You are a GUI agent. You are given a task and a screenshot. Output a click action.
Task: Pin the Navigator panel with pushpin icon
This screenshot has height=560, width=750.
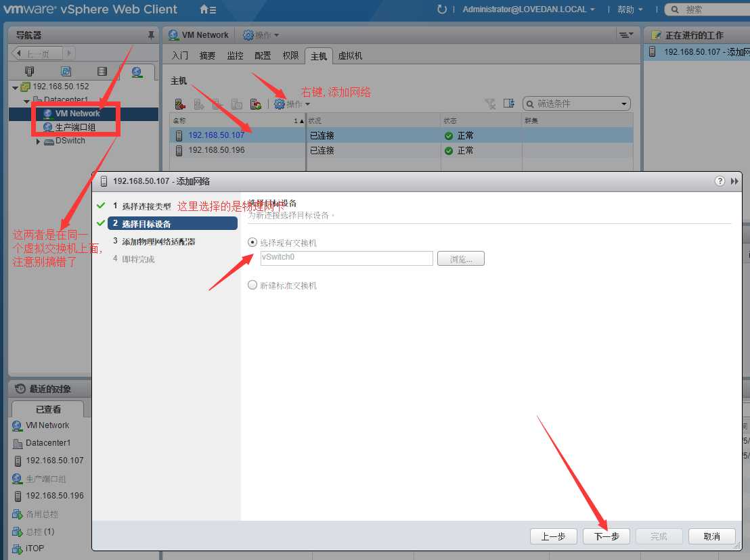151,35
